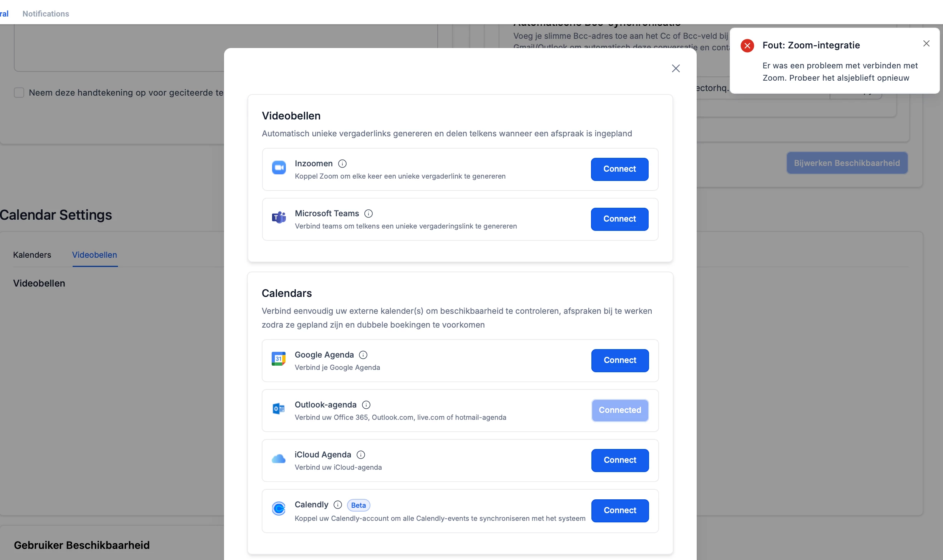The image size is (943, 560).
Task: Connect the Inzoomen Zoom integration
Action: pos(619,169)
